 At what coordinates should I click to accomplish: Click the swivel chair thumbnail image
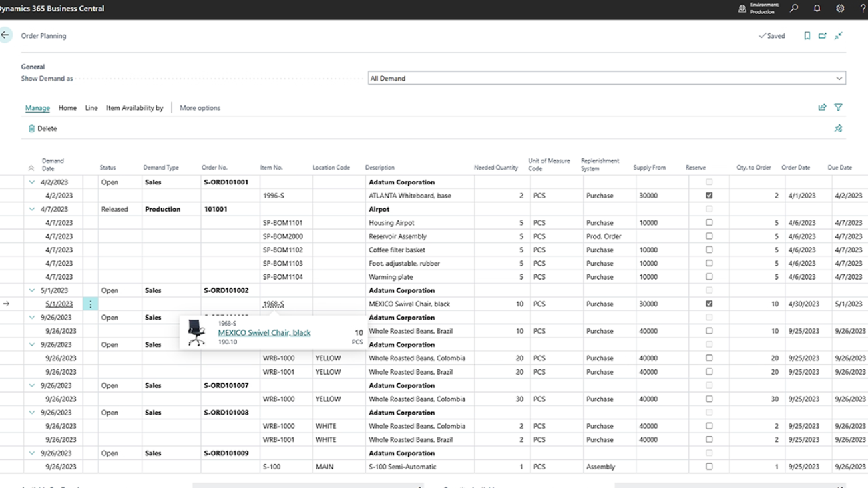pos(196,332)
